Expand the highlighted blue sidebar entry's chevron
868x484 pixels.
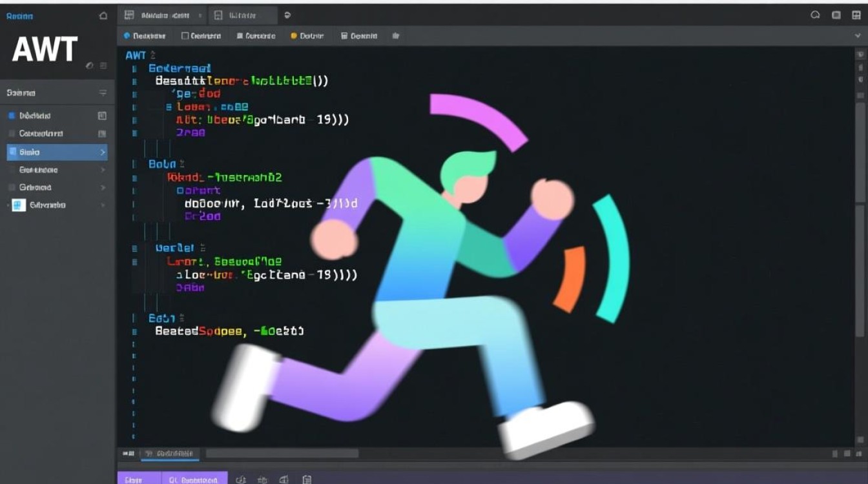tap(103, 152)
